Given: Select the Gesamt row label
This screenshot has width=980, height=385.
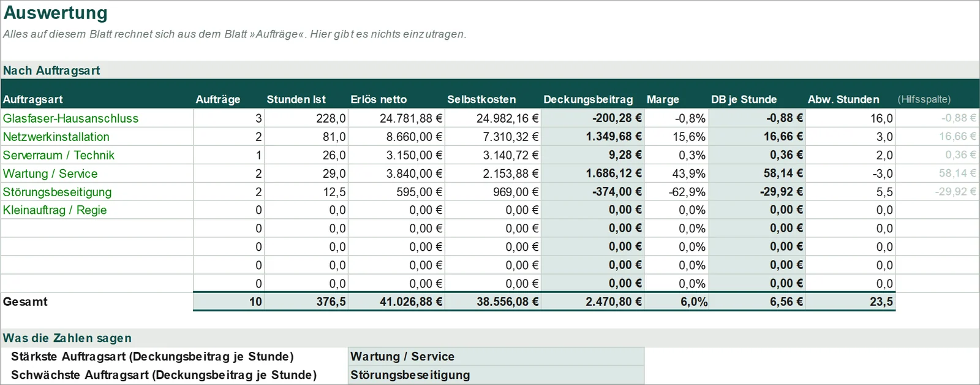Looking at the screenshot, I should (25, 302).
